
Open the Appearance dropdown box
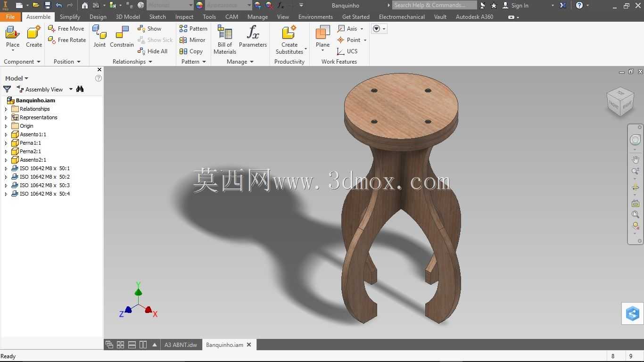point(229,5)
